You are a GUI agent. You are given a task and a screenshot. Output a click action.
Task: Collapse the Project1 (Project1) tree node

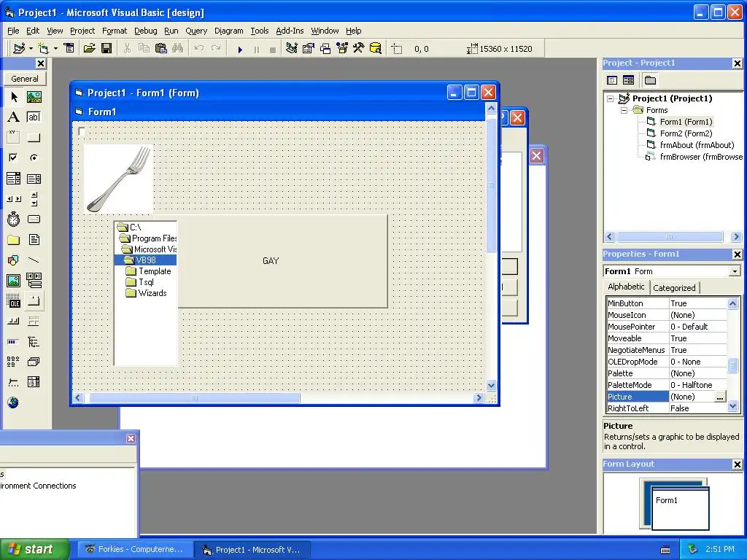611,99
